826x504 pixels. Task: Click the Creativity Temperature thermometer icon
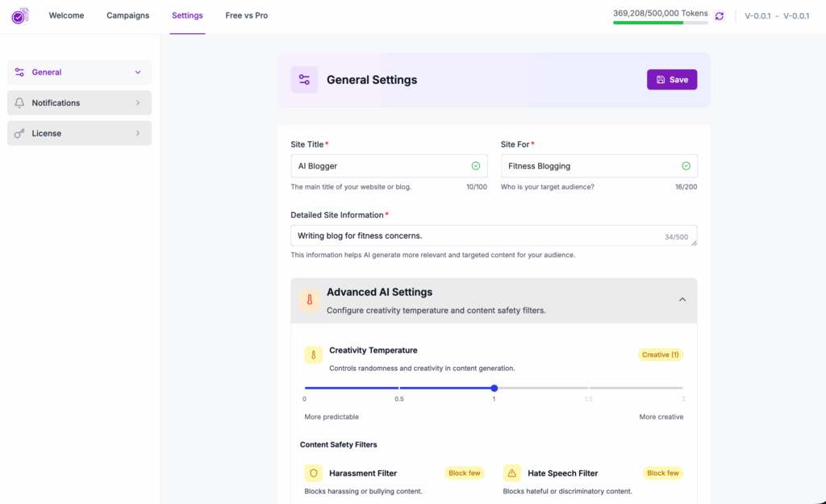tap(314, 355)
